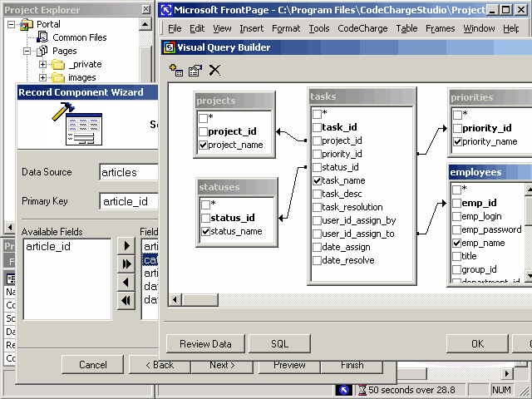Check group_id in employees table

[x=456, y=270]
